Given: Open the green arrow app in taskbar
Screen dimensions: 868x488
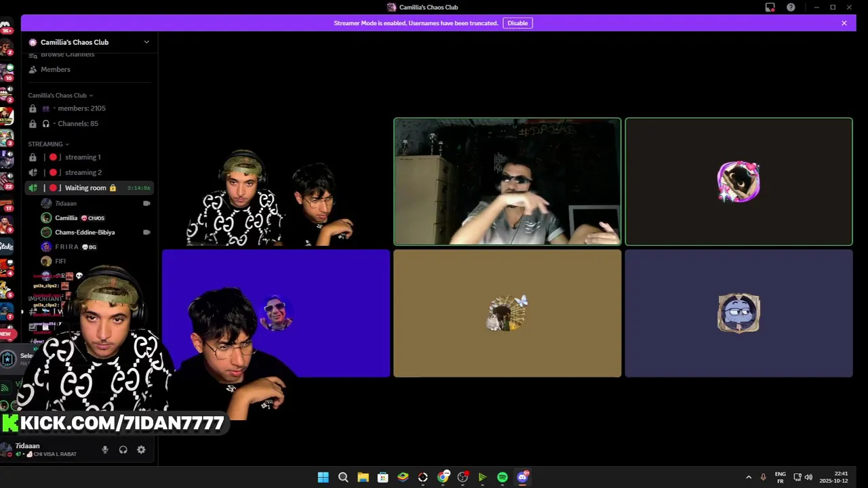Looking at the screenshot, I should click(x=482, y=477).
